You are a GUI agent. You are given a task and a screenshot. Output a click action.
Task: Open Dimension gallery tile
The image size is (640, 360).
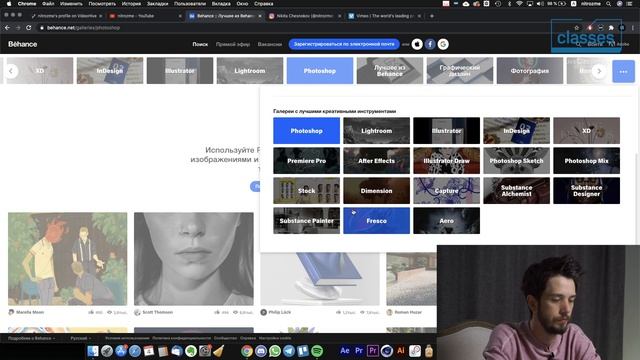coord(376,191)
